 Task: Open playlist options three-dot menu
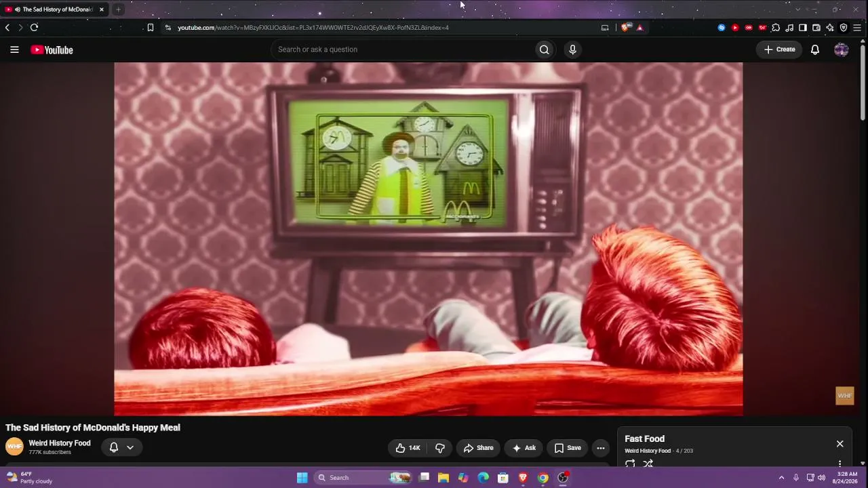840,464
